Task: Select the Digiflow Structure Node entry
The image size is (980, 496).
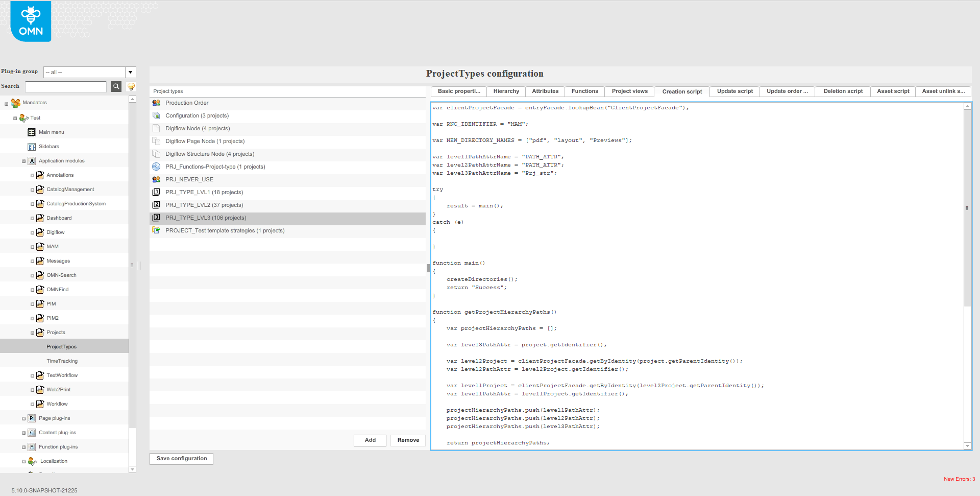Action: [210, 154]
